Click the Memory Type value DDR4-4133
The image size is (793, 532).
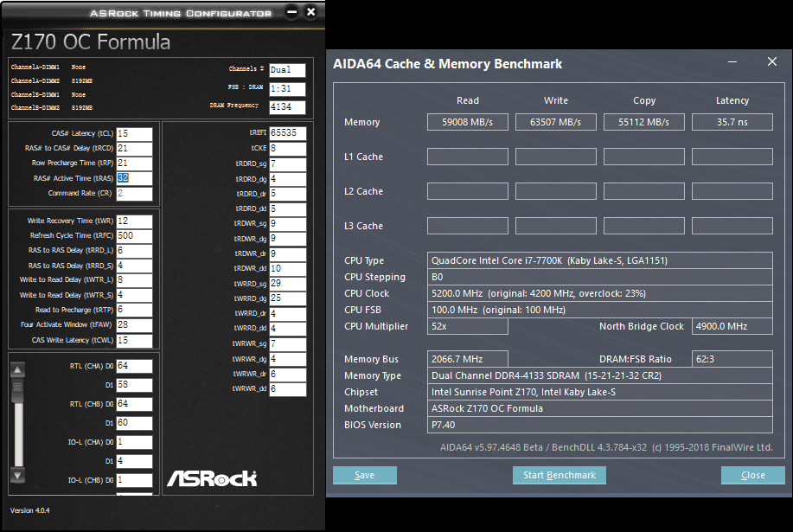pos(600,375)
